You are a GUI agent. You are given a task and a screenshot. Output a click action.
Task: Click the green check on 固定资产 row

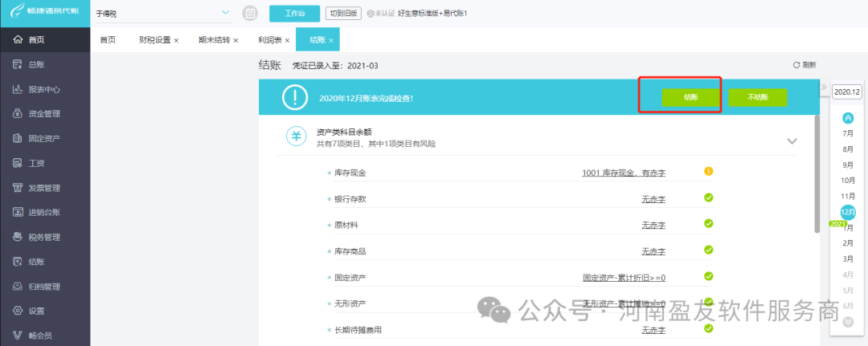(x=708, y=276)
